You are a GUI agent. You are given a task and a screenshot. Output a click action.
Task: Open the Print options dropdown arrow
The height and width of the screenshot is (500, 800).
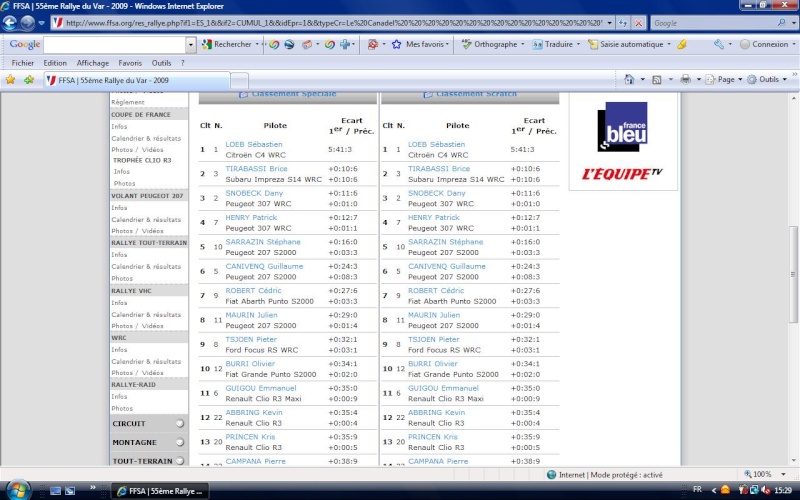[698, 79]
